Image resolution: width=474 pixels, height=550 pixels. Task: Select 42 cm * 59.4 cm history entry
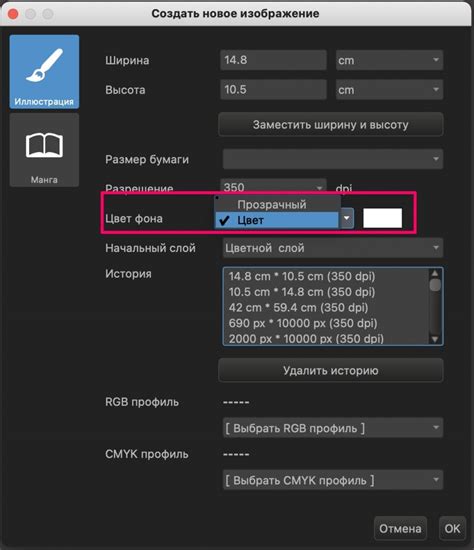coord(298,308)
